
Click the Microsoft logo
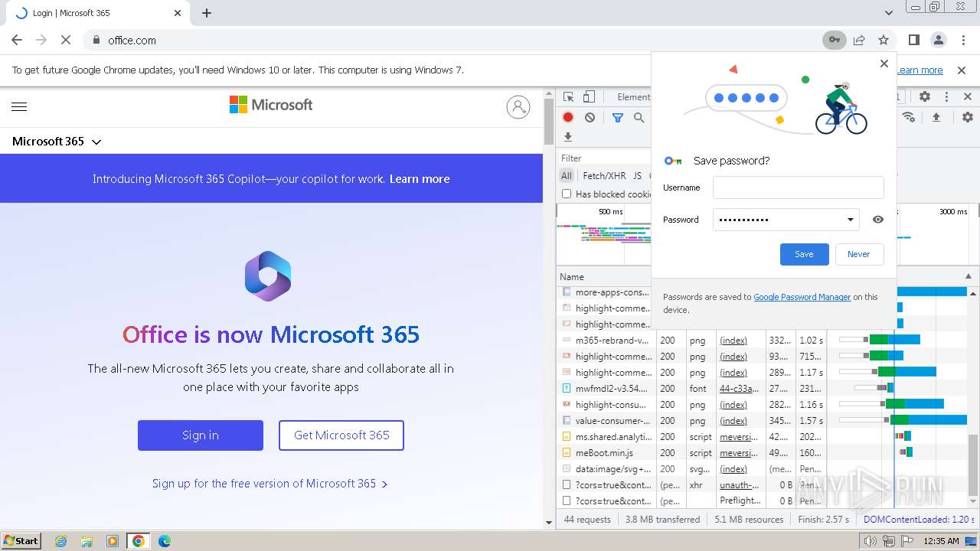271,105
